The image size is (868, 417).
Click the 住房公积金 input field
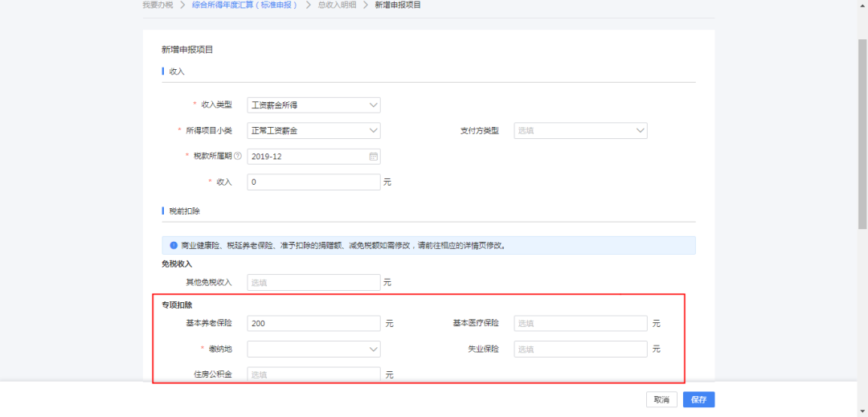314,374
